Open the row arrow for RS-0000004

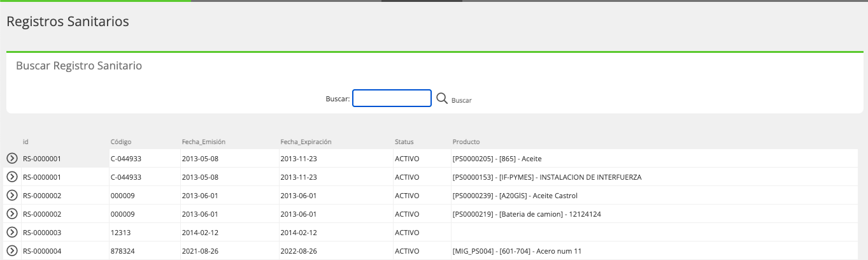point(11,250)
